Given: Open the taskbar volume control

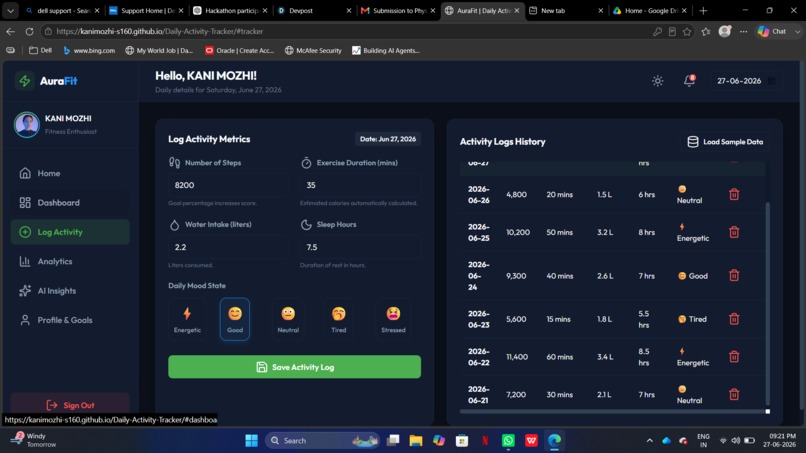Looking at the screenshot, I should [736, 440].
